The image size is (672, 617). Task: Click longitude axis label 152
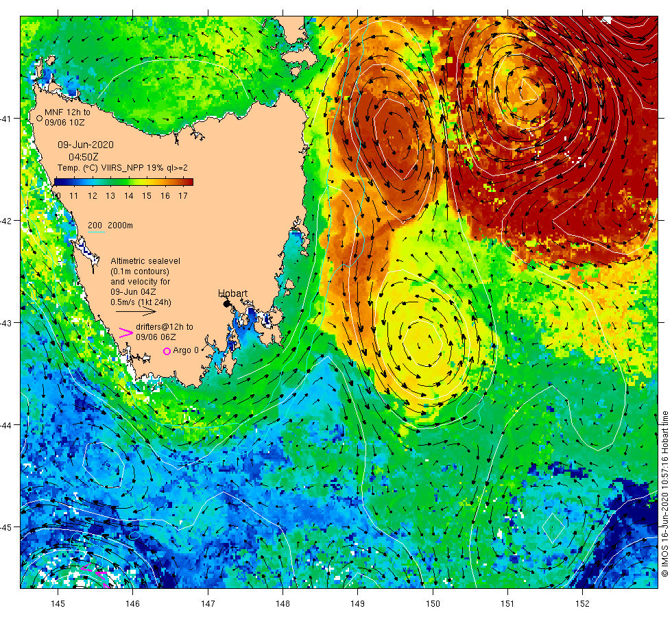(x=582, y=604)
